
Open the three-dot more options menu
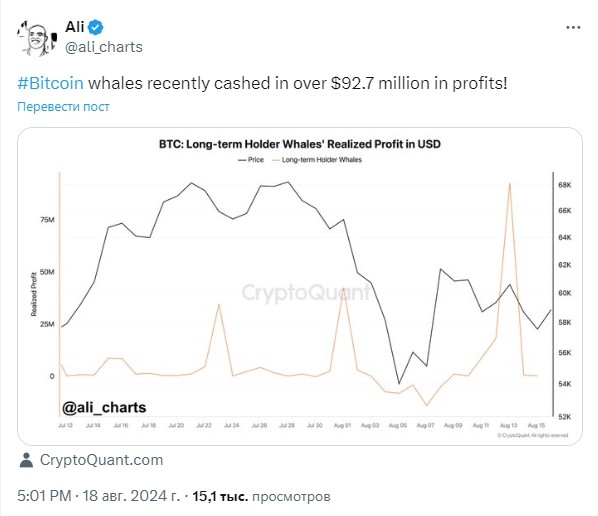(x=573, y=27)
